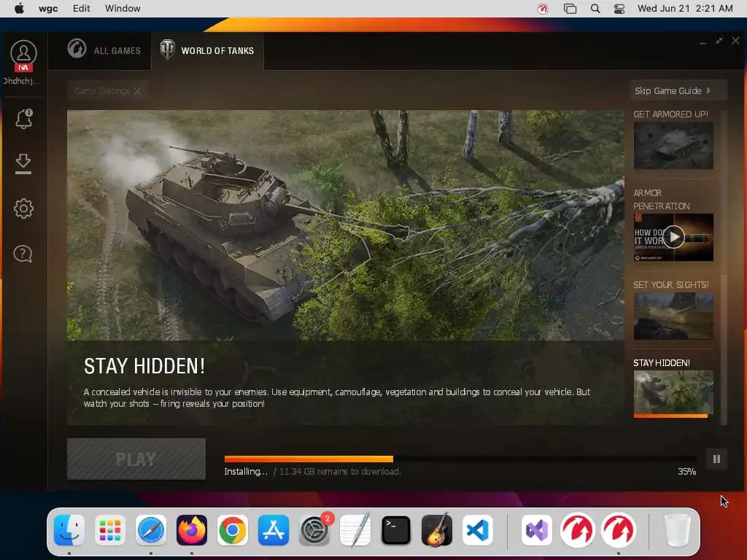Open Terminal from the dock

tap(396, 530)
